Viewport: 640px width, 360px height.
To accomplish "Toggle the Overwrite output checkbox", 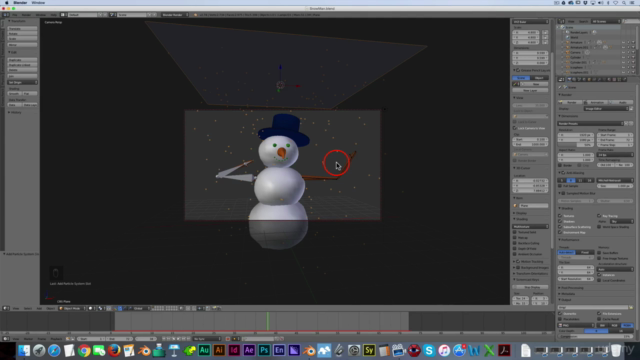I will (560, 313).
